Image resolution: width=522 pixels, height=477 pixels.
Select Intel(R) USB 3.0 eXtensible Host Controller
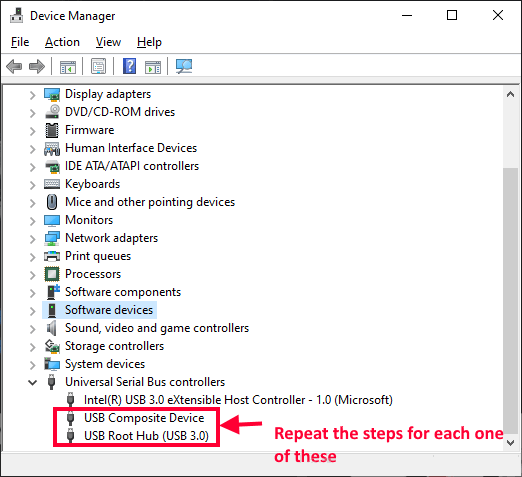click(x=238, y=400)
